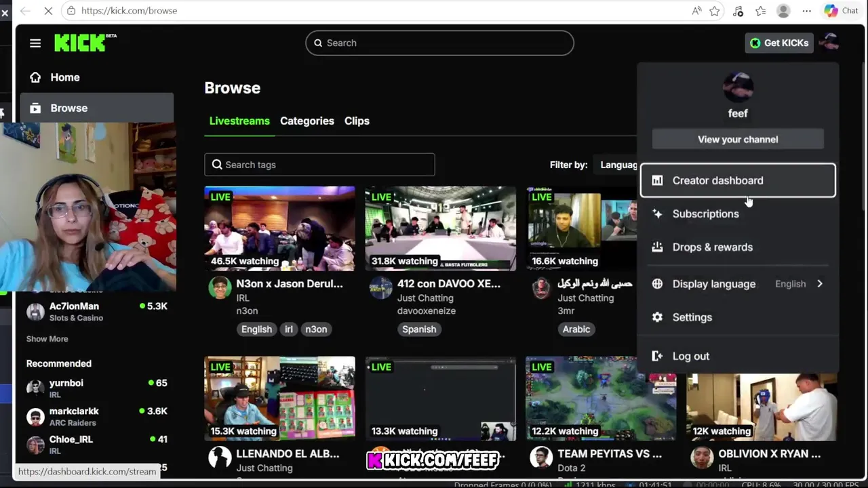The image size is (868, 488).
Task: Click the 3mr channel avatar
Action: point(541,287)
